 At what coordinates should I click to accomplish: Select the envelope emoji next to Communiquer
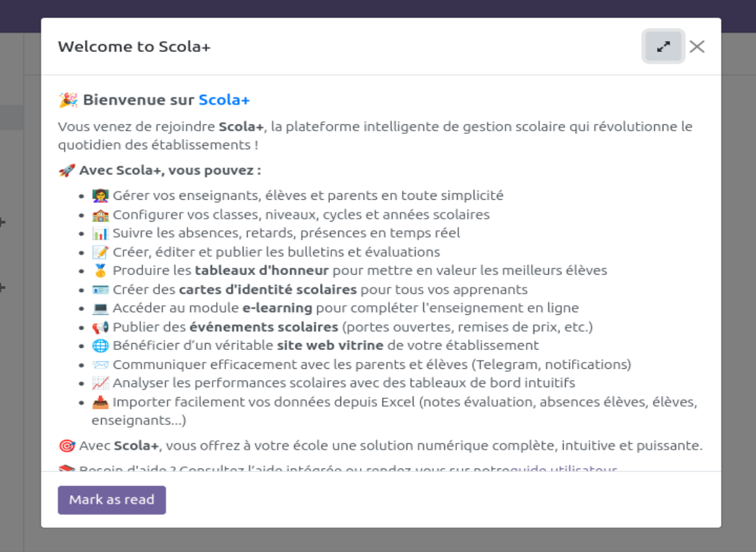click(100, 365)
